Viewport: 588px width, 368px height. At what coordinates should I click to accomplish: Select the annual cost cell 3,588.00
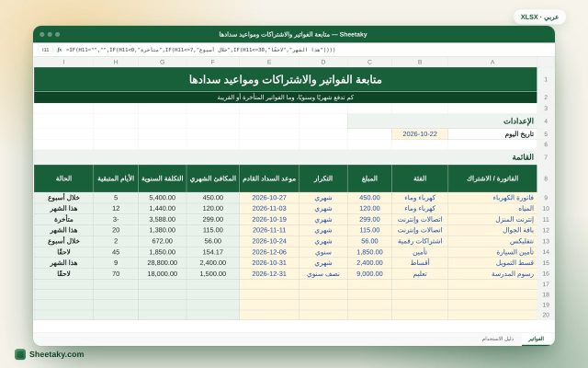click(162, 219)
